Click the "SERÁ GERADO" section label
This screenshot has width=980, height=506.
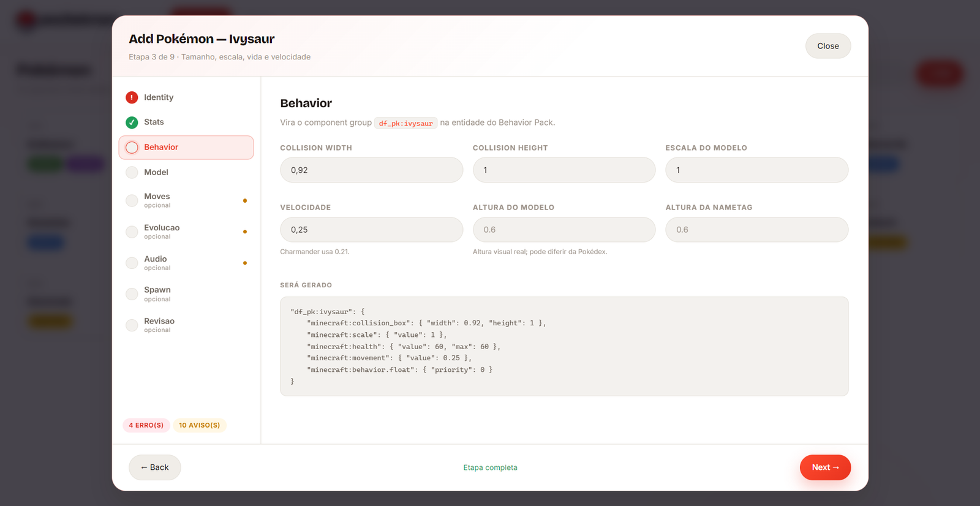(306, 285)
